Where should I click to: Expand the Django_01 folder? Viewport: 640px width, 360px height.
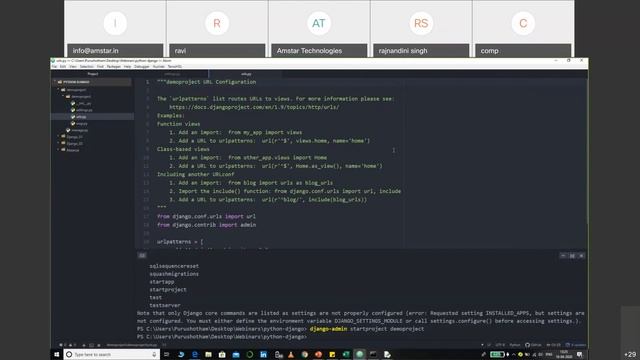(x=74, y=137)
